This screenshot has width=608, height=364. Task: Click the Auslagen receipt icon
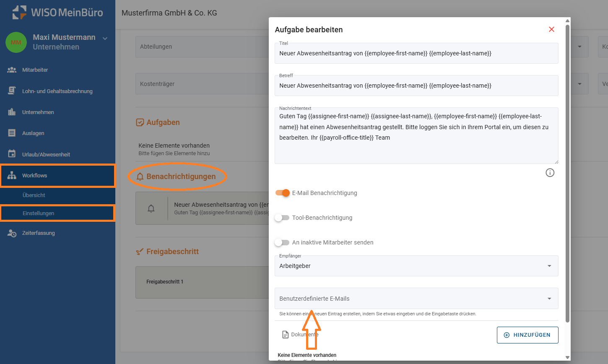12,133
